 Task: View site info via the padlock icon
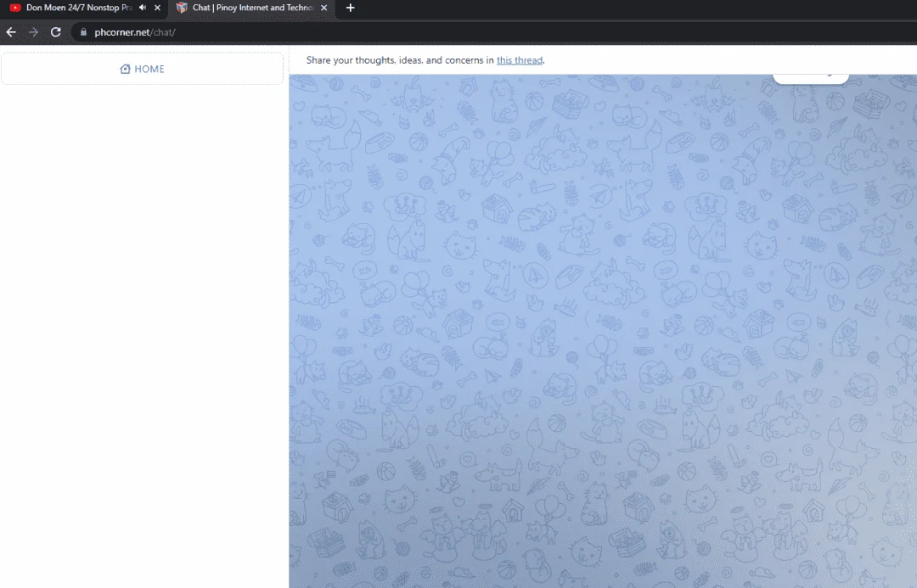coord(83,32)
